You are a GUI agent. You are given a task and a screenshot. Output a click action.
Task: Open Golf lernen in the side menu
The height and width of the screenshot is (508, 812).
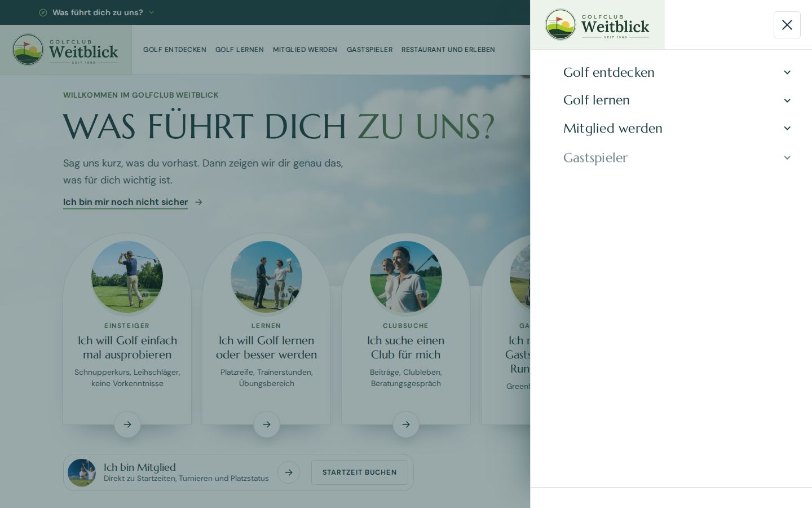click(597, 100)
